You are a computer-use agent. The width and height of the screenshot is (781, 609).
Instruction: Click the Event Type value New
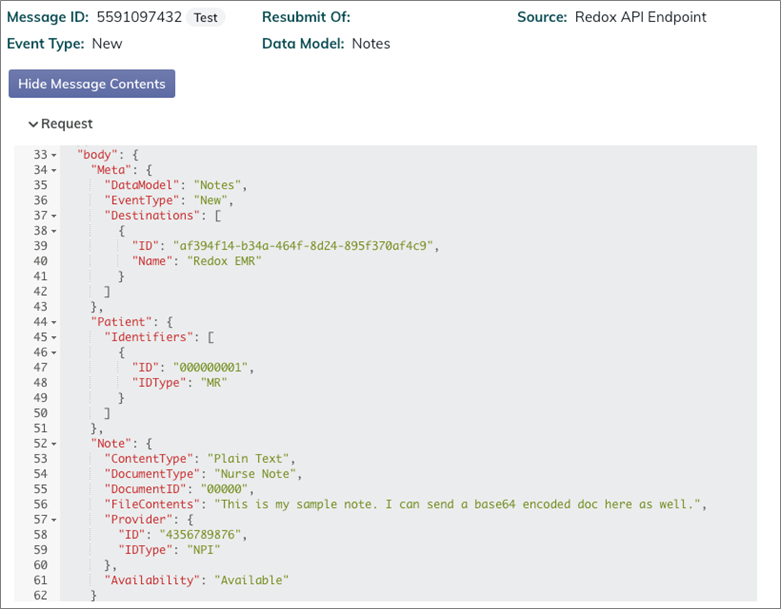pos(107,44)
